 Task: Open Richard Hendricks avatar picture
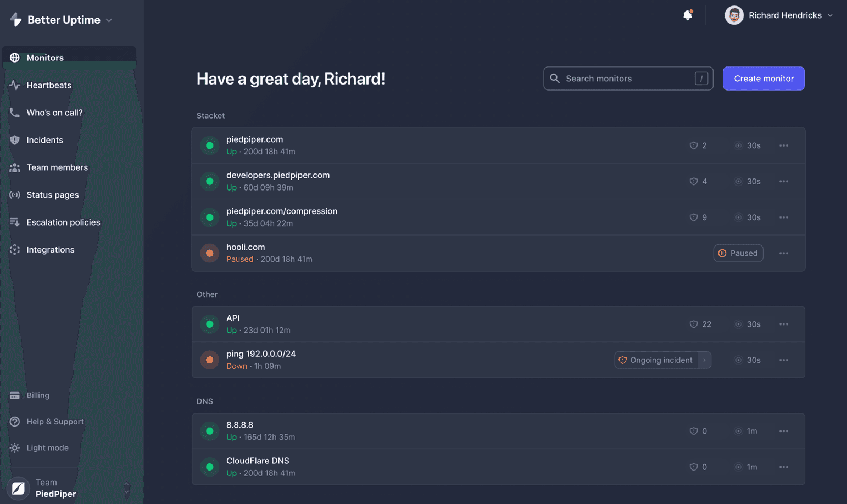734,15
